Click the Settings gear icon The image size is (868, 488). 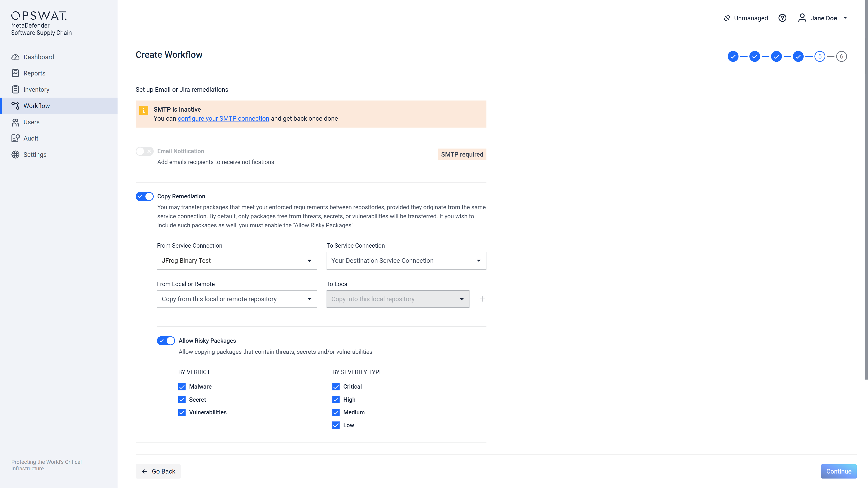coord(15,155)
